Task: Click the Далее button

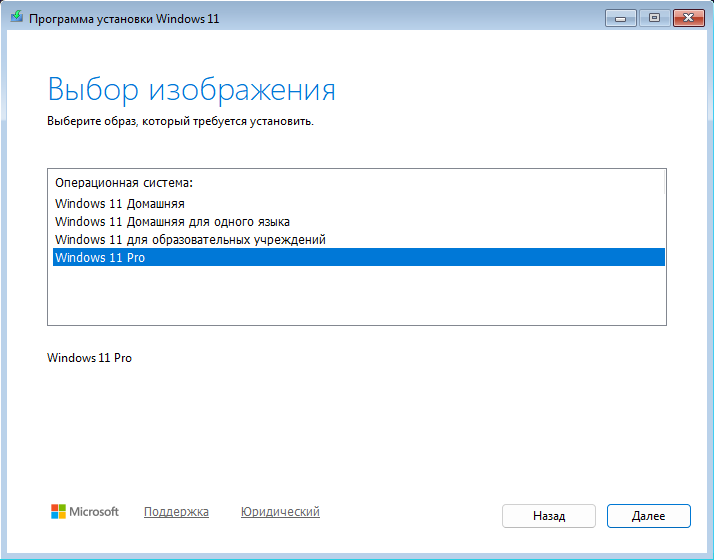Action: coord(648,516)
